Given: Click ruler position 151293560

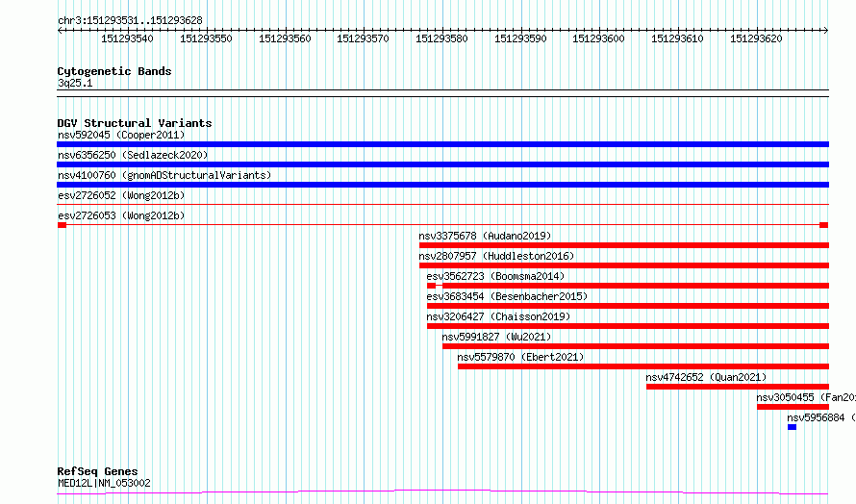Looking at the screenshot, I should pyautogui.click(x=285, y=38).
